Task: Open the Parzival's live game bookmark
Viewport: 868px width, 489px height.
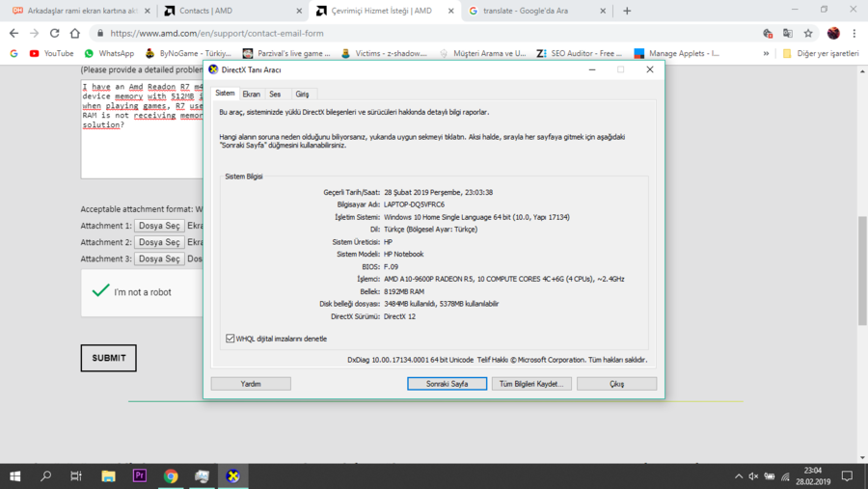Action: click(286, 53)
